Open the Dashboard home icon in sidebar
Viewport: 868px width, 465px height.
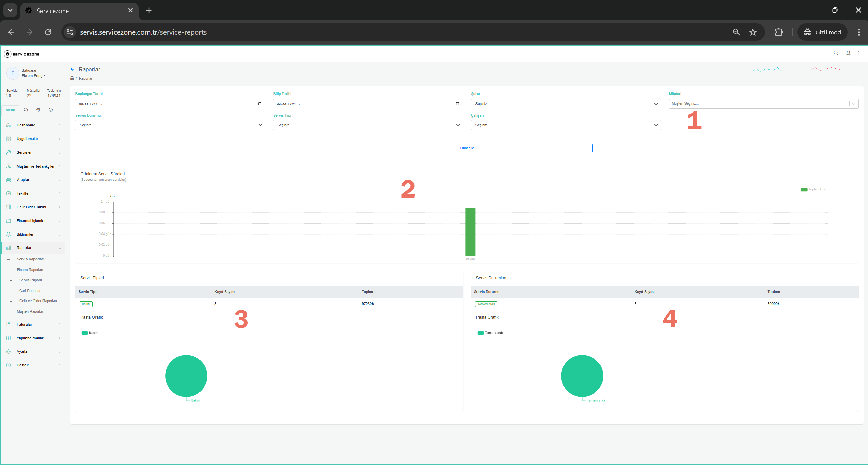[x=8, y=125]
